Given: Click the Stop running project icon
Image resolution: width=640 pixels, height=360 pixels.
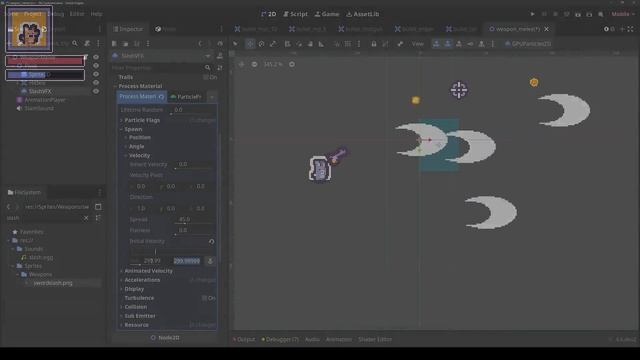Looking at the screenshot, I should coord(555,14).
